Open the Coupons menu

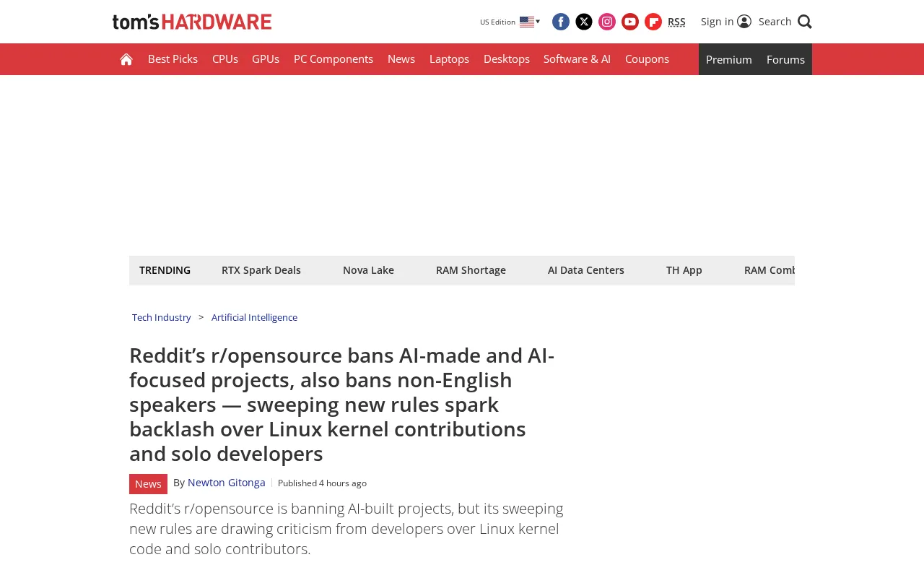[647, 59]
